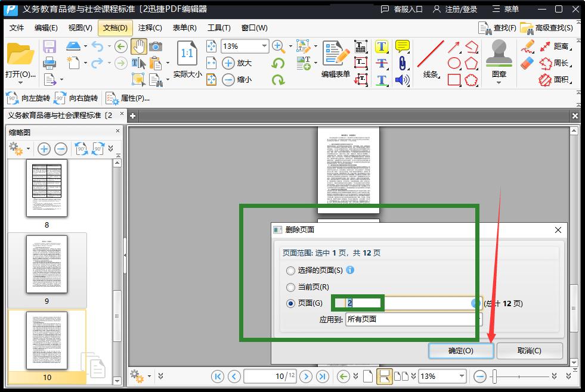Click the 取消(C) cancel button
The width and height of the screenshot is (585, 392).
529,350
